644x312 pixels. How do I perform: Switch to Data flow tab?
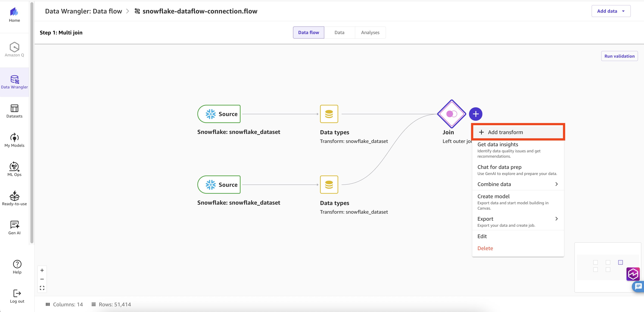tap(309, 32)
